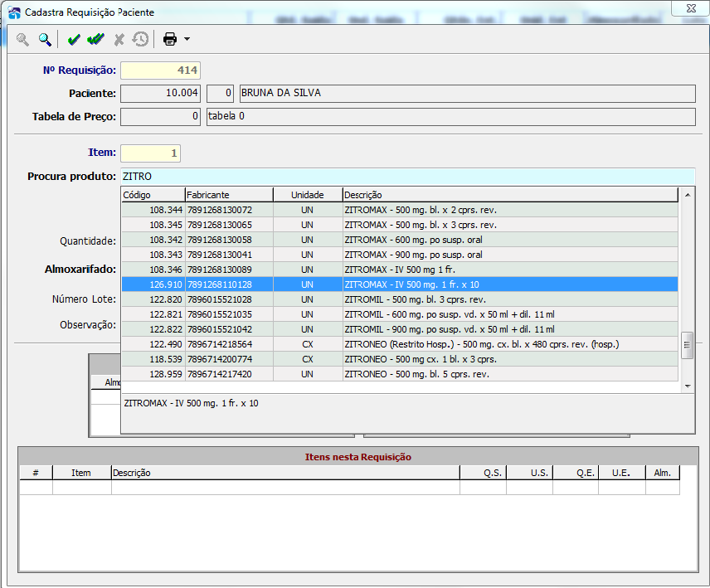Click the Q.E. column header

[576, 473]
